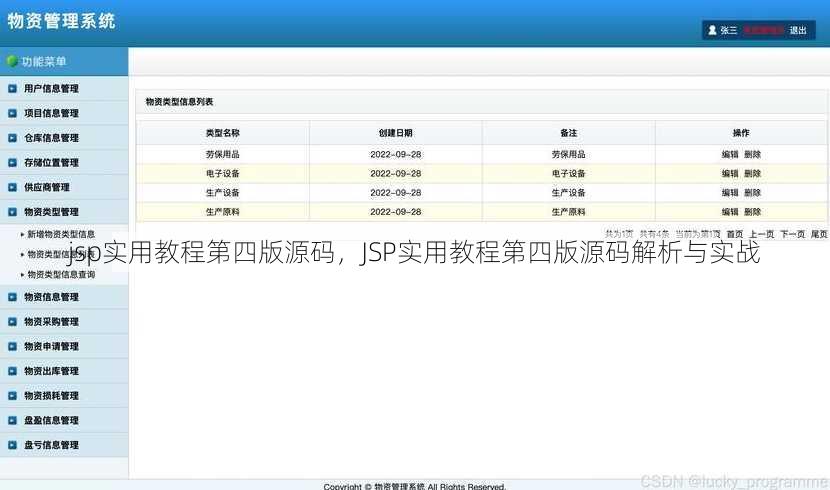Image resolution: width=830 pixels, height=490 pixels.
Task: Click the green globe icon beside 功能菜单
Action: tap(12, 61)
